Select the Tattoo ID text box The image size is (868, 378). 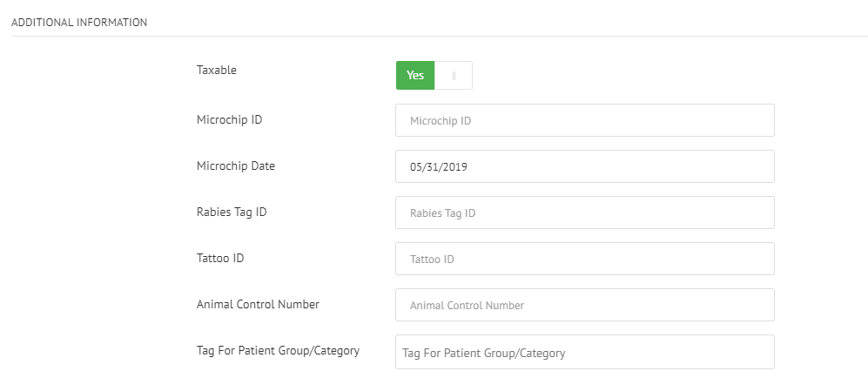point(584,259)
